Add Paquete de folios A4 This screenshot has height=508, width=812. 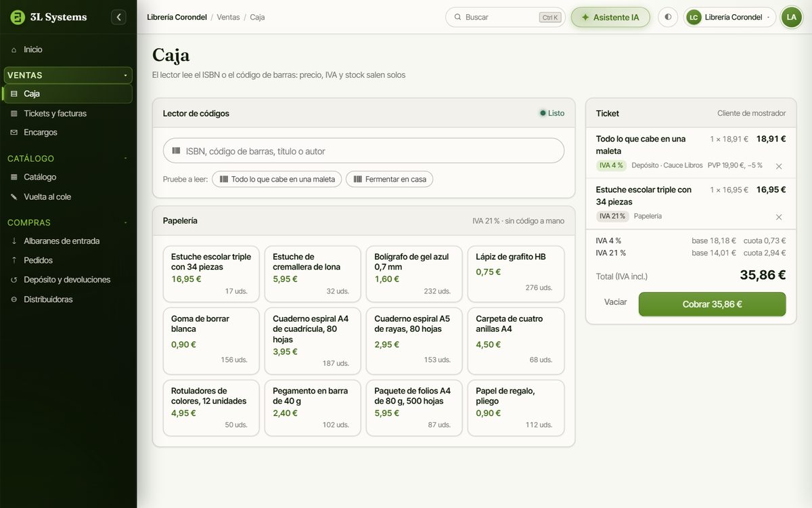tap(414, 408)
